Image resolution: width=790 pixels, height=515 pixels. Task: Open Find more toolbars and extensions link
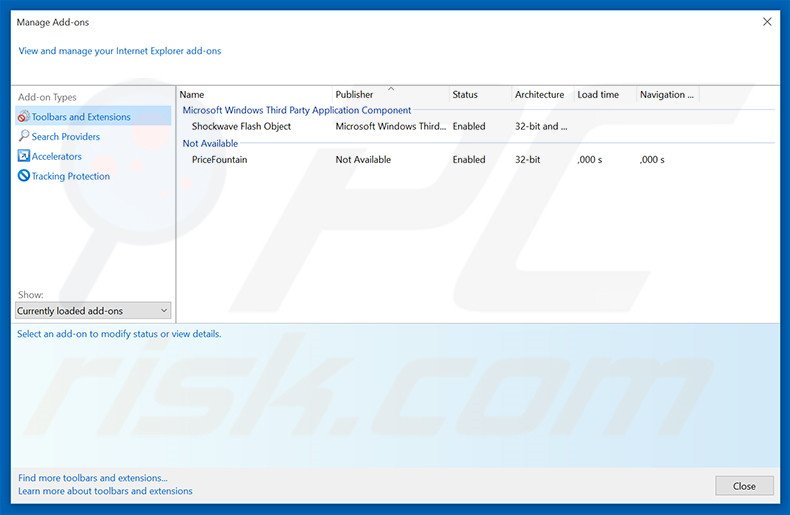[x=93, y=478]
